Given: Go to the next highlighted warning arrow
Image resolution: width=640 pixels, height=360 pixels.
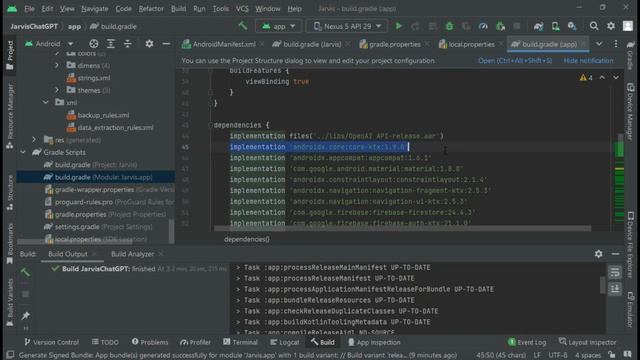Looking at the screenshot, I should tap(616, 78).
